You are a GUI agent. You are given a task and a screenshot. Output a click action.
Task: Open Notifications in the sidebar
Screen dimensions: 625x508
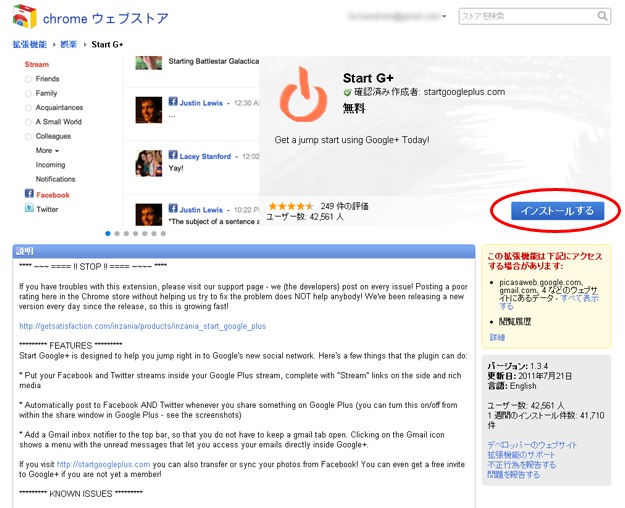55,179
